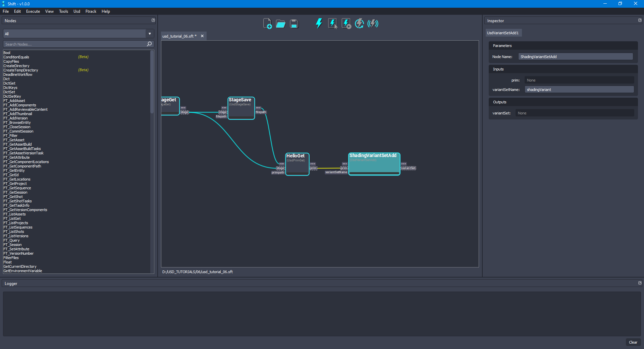Clear the Logger output
The image size is (644, 349).
(x=633, y=342)
